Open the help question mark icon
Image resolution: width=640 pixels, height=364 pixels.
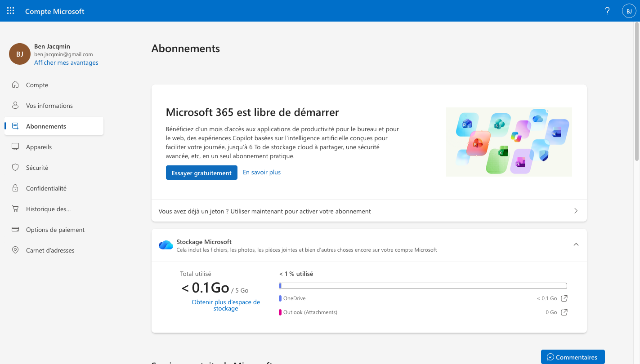(608, 11)
